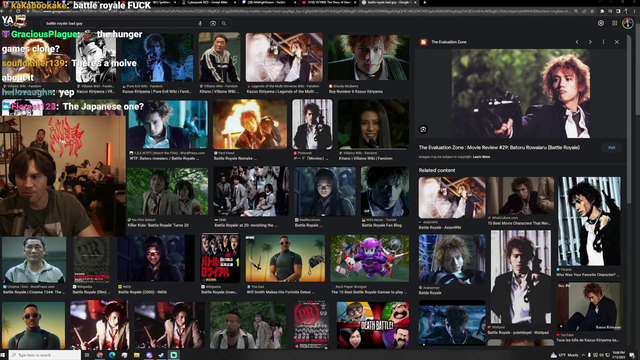Viewport: 640px width, 360px height.
Task: Show previous image in preview panel
Action: (577, 42)
